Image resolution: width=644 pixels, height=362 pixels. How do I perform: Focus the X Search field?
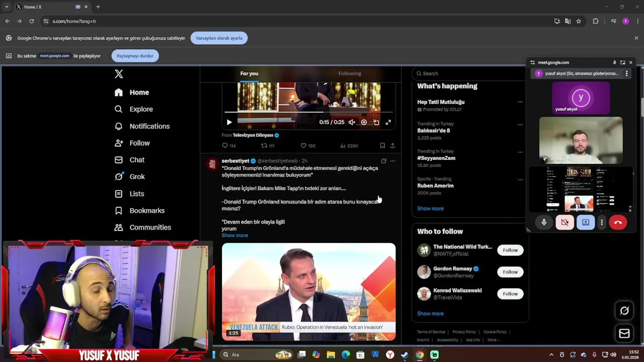coord(468,73)
